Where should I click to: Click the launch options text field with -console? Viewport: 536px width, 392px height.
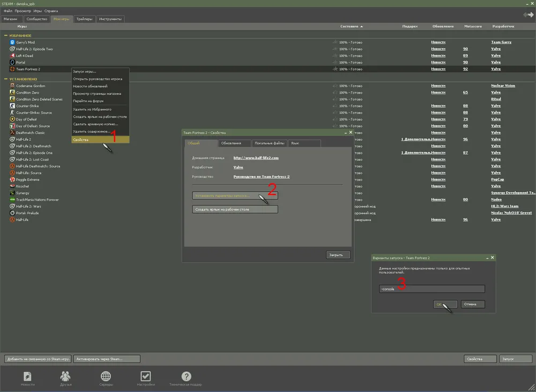431,289
